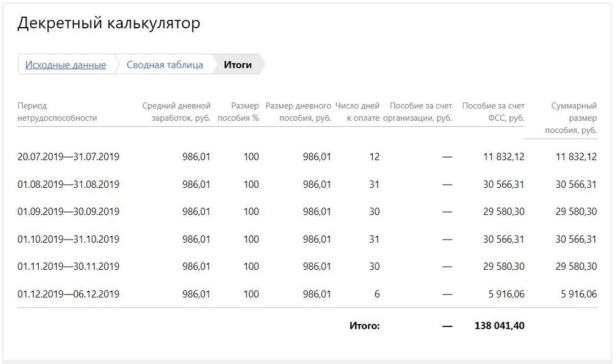Screen dimensions: 616x364
Task: Select the 01.10.2019—31.10.2019 period row
Action: coord(307,239)
